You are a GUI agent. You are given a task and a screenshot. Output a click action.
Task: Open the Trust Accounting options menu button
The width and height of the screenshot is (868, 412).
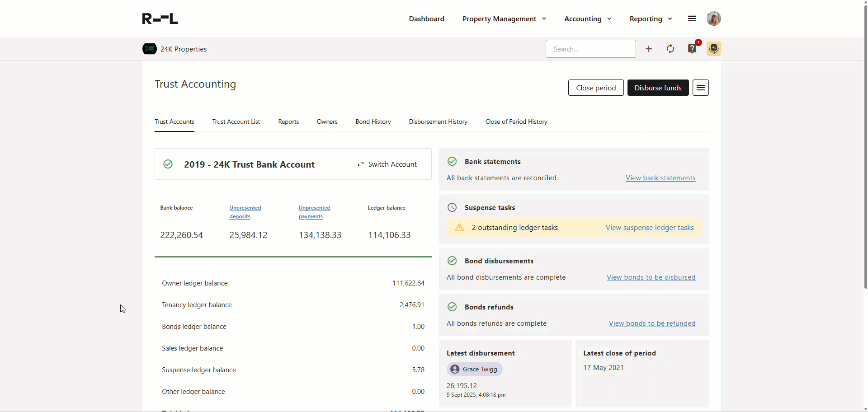700,88
